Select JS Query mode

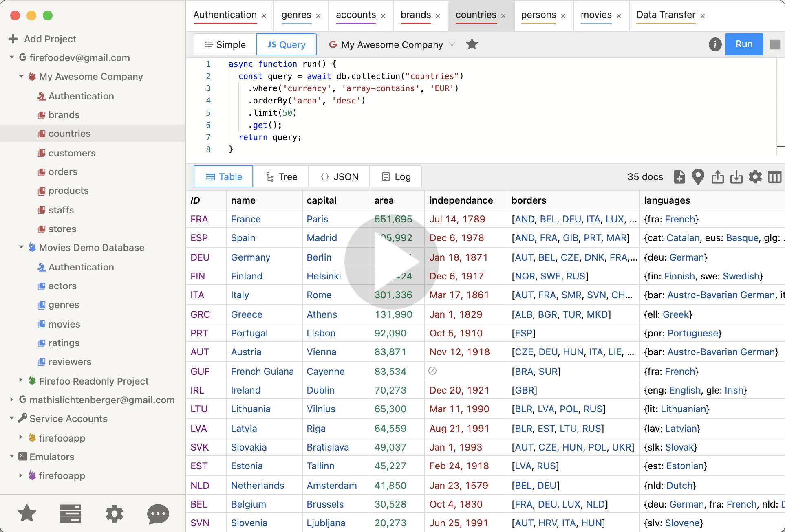click(286, 44)
